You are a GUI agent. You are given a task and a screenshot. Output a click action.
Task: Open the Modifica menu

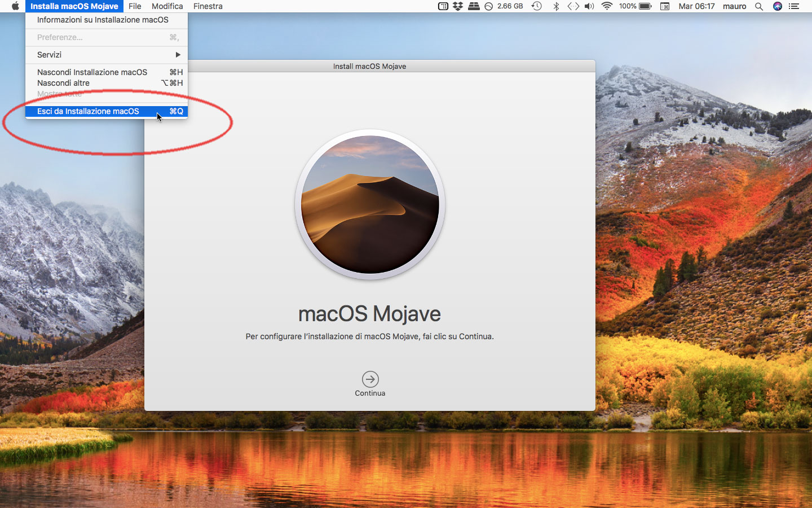coord(167,6)
